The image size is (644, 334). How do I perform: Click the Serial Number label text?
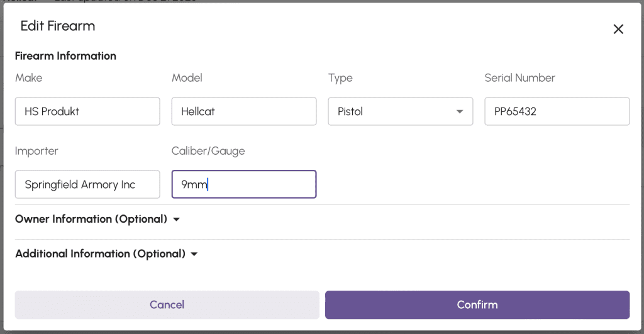(x=519, y=78)
